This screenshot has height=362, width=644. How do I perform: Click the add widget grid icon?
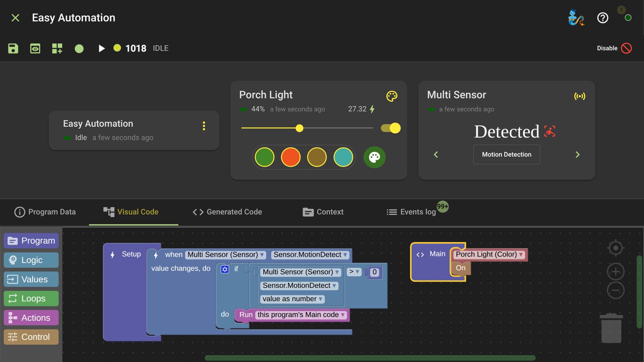tap(57, 49)
